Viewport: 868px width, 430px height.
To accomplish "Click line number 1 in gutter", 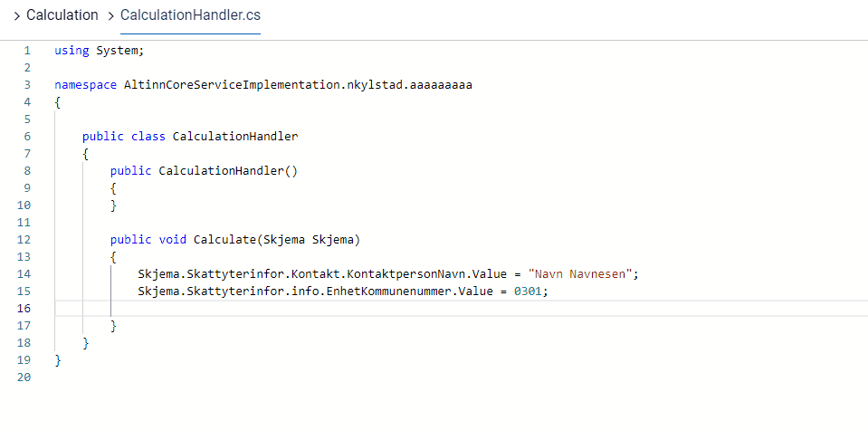I will [x=27, y=51].
